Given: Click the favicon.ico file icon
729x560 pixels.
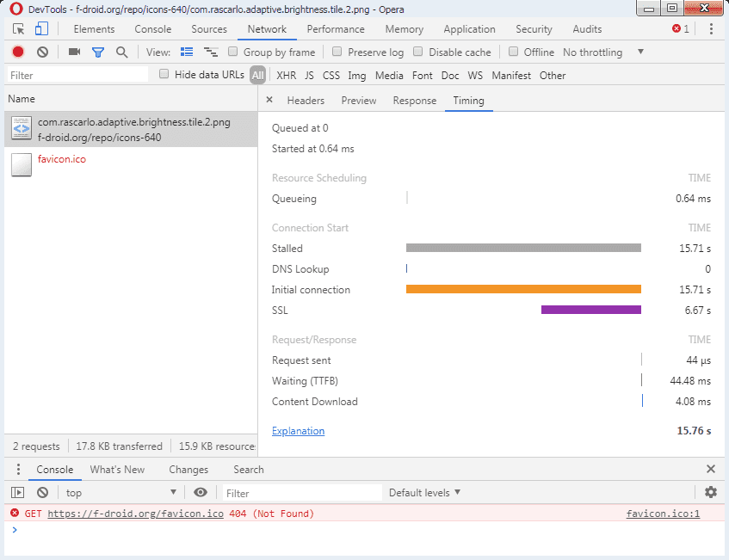Looking at the screenshot, I should 22,165.
